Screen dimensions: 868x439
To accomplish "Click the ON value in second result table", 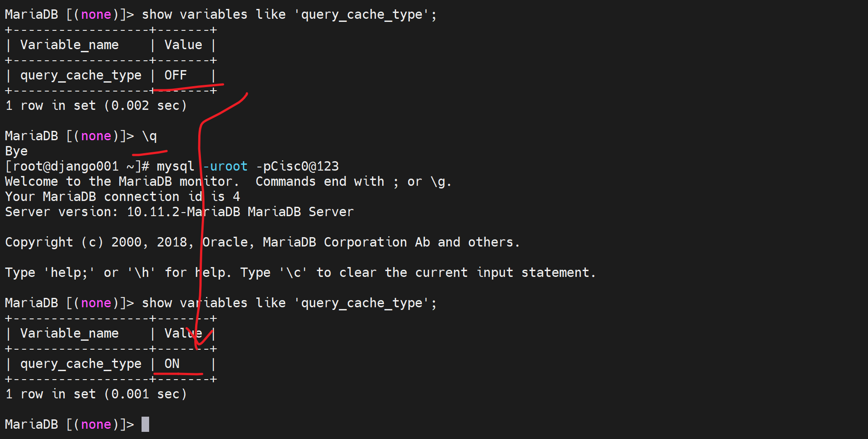I will (x=172, y=364).
